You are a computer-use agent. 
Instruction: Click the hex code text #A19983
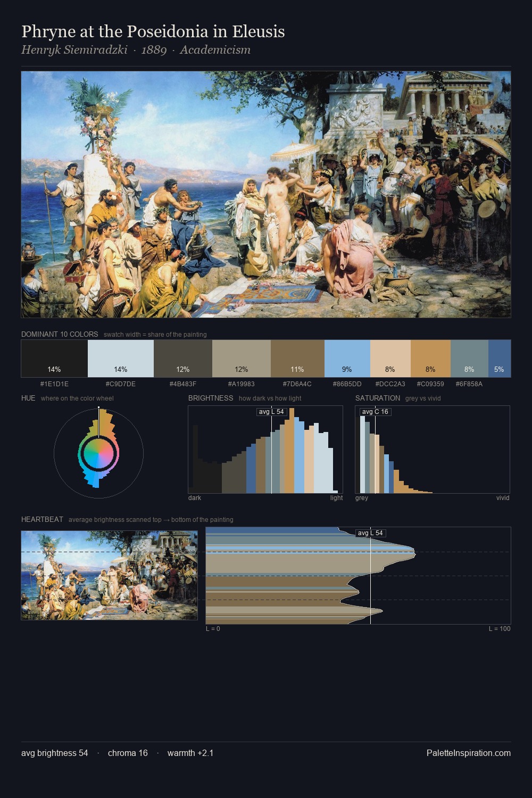coord(242,384)
